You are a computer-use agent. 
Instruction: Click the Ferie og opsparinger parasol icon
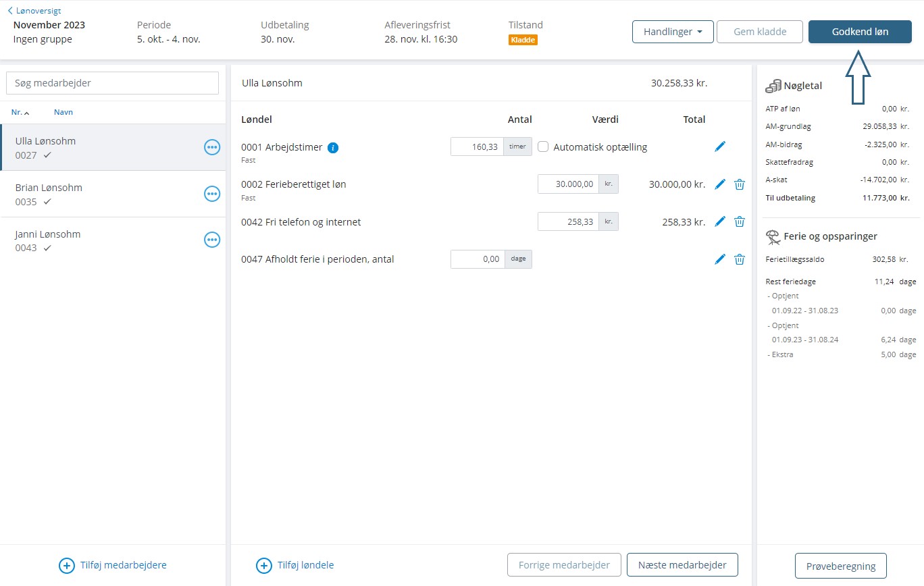pyautogui.click(x=773, y=236)
